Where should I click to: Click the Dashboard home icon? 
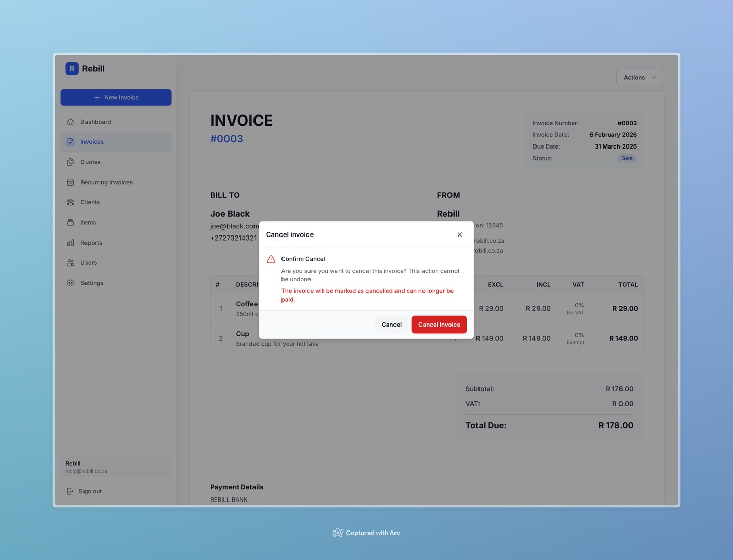[70, 122]
